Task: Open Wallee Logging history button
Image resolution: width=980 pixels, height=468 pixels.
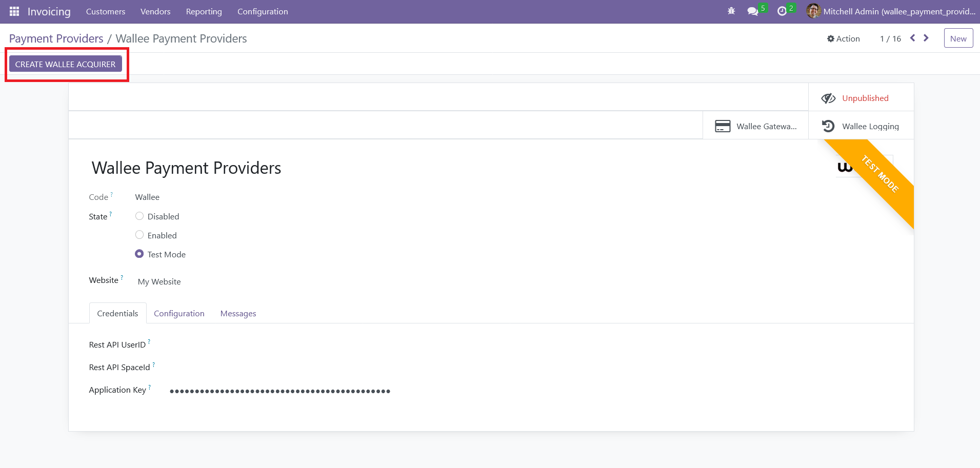Action: 861,126
